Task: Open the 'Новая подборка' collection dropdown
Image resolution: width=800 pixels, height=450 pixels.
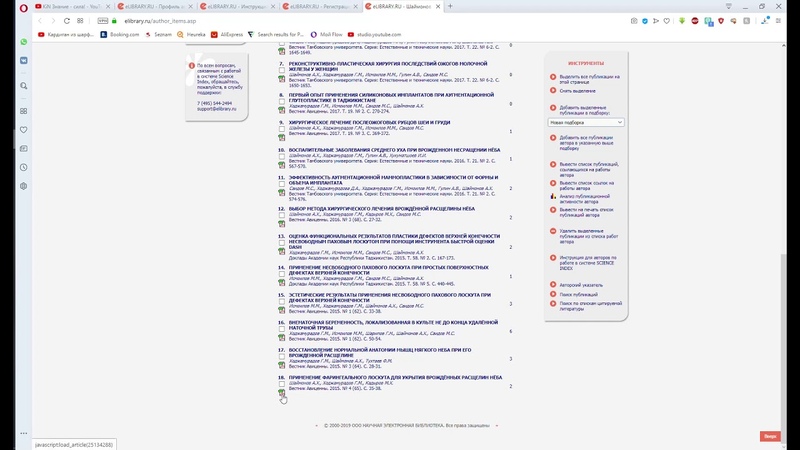Action: click(586, 122)
